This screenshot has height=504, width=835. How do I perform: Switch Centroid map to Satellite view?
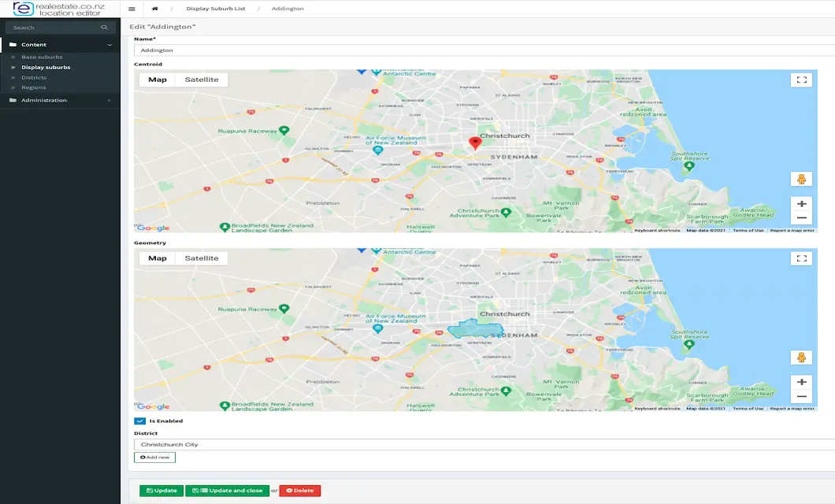(202, 80)
